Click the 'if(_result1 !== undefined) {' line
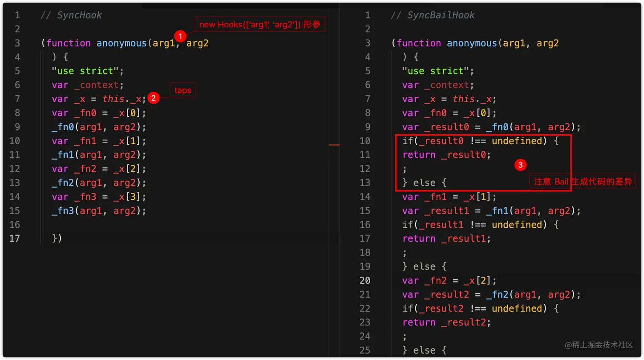The height and width of the screenshot is (360, 644). coord(480,225)
